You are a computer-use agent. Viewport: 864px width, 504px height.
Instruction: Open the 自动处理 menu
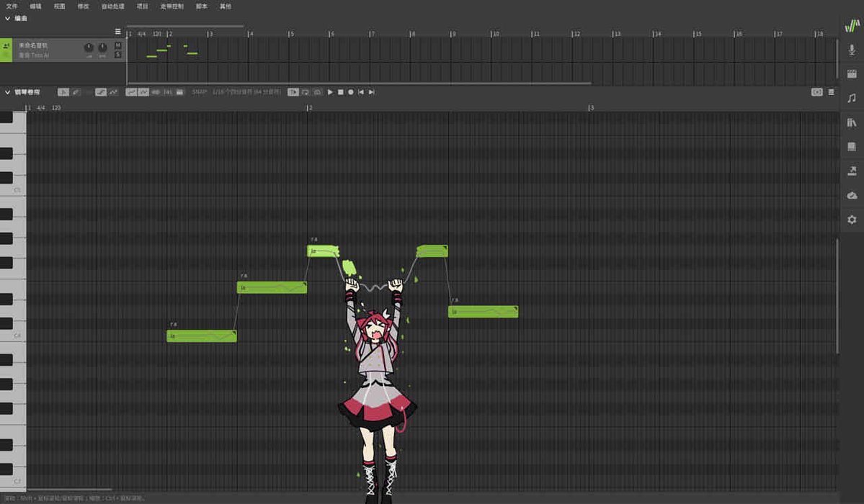tap(113, 6)
